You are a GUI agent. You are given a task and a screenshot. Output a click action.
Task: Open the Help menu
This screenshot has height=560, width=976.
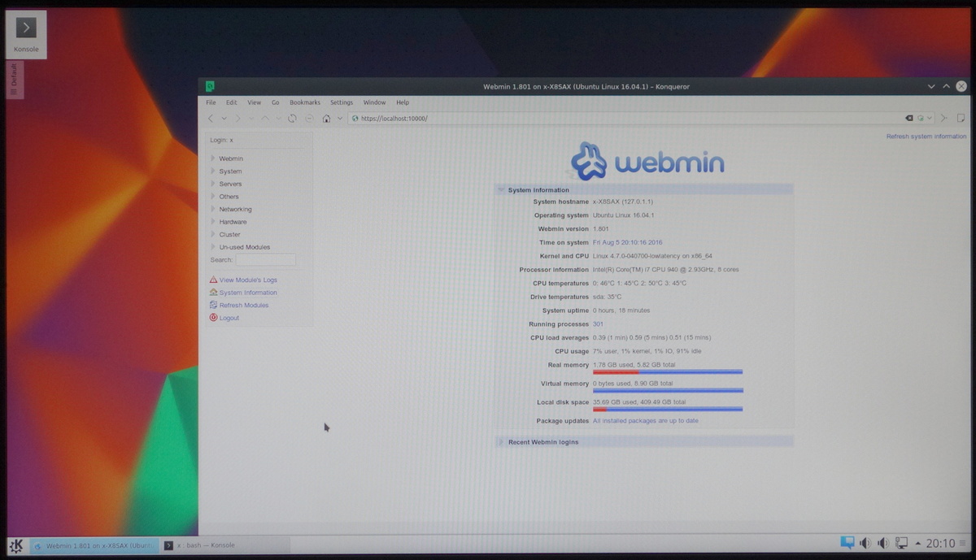click(403, 102)
